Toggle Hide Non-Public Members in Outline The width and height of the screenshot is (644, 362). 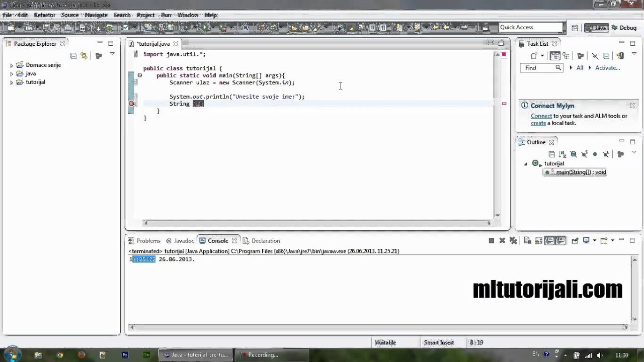(x=595, y=154)
